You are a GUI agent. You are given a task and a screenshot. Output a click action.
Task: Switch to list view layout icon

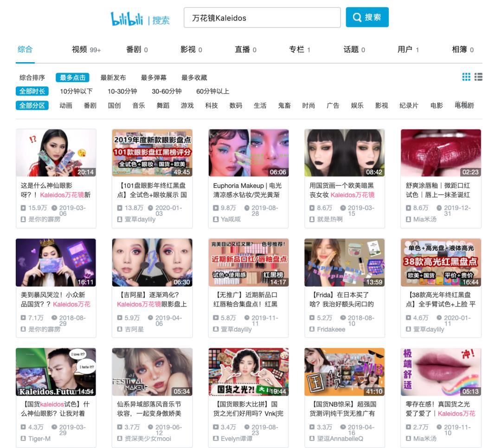[x=478, y=77]
